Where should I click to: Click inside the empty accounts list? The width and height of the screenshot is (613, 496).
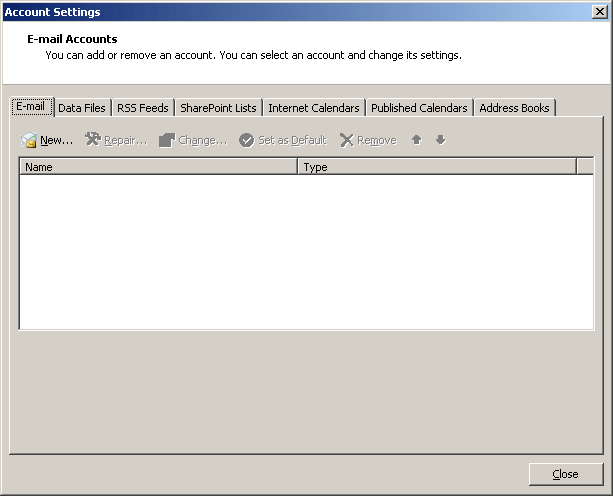click(306, 252)
